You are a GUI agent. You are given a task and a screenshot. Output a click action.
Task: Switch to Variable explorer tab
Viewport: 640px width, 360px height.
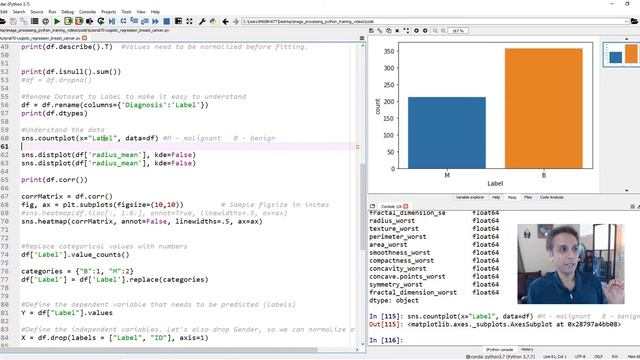[x=470, y=198]
